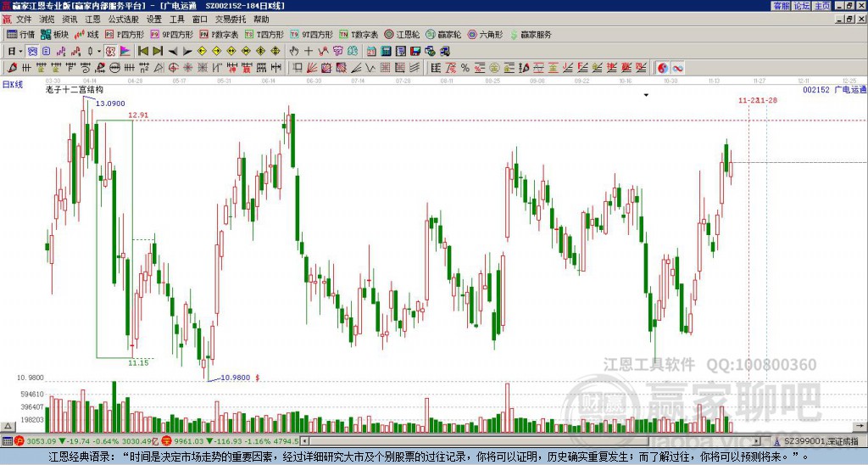Open the 公式选股 menu
868x465 pixels.
(x=123, y=20)
